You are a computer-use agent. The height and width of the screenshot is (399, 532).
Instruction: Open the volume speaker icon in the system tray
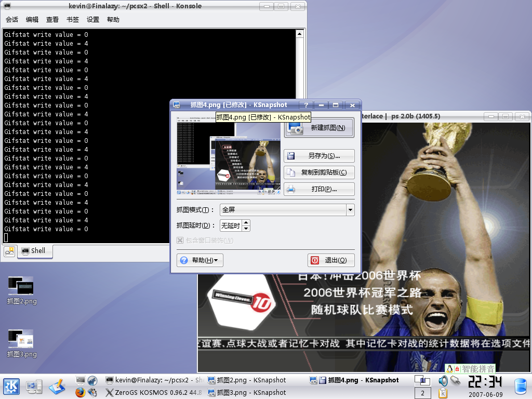click(x=443, y=381)
